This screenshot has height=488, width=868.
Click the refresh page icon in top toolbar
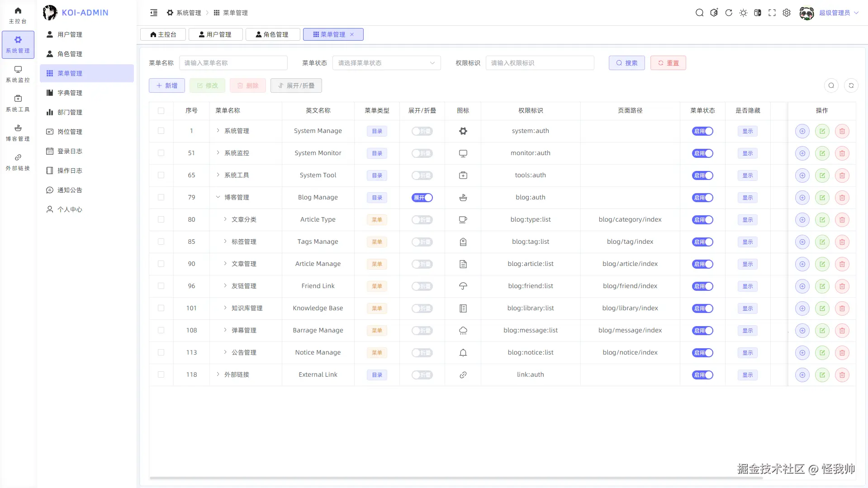[x=728, y=13]
